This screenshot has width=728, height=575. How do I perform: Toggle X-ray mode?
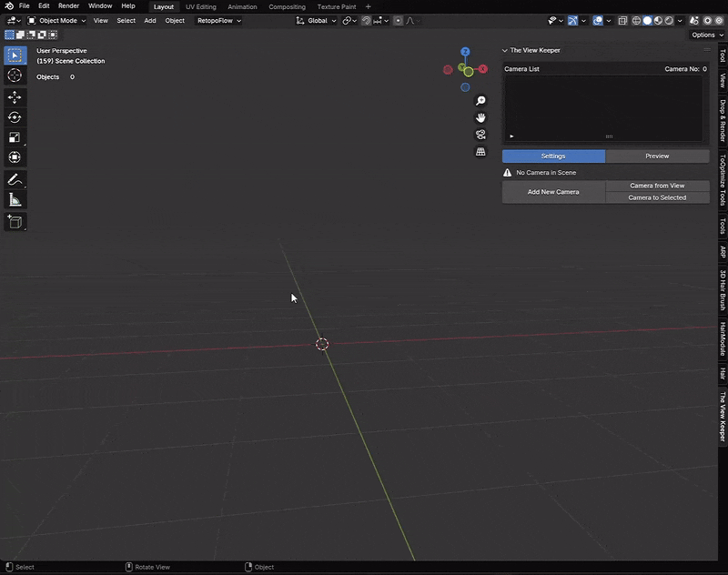pyautogui.click(x=622, y=20)
